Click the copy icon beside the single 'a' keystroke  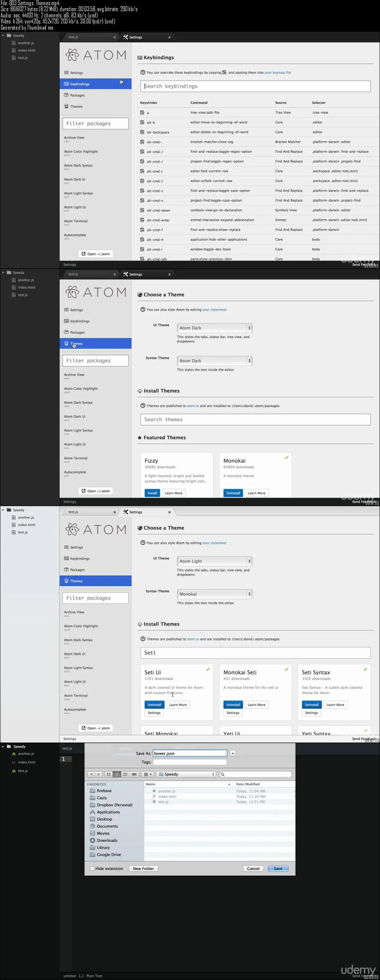tap(142, 112)
